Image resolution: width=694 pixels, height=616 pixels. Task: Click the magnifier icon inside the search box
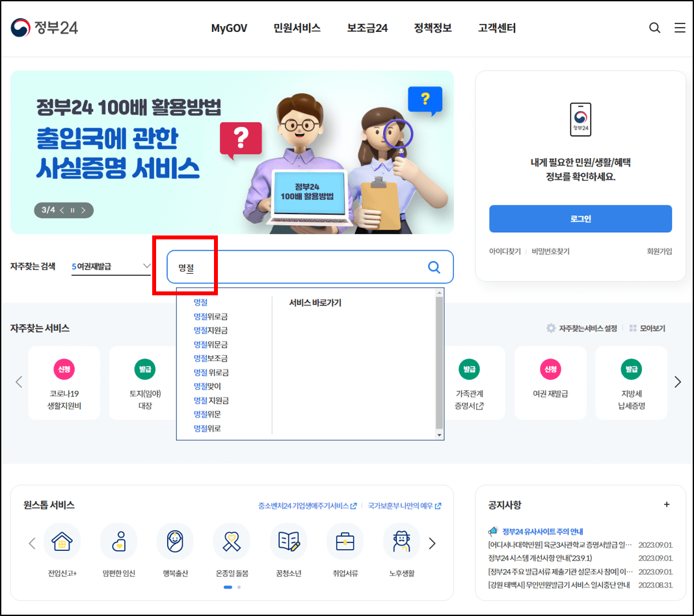coord(434,267)
